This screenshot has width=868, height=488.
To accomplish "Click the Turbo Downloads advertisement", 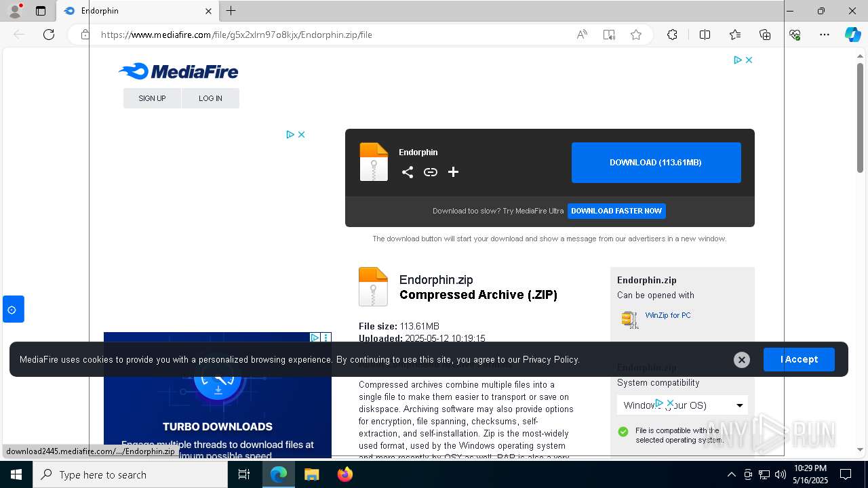I will pos(218,395).
